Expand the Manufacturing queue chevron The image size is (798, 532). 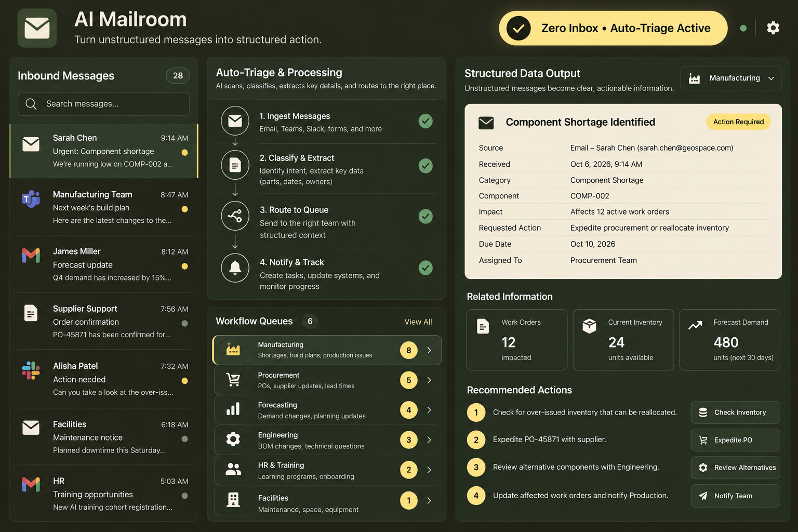point(429,350)
